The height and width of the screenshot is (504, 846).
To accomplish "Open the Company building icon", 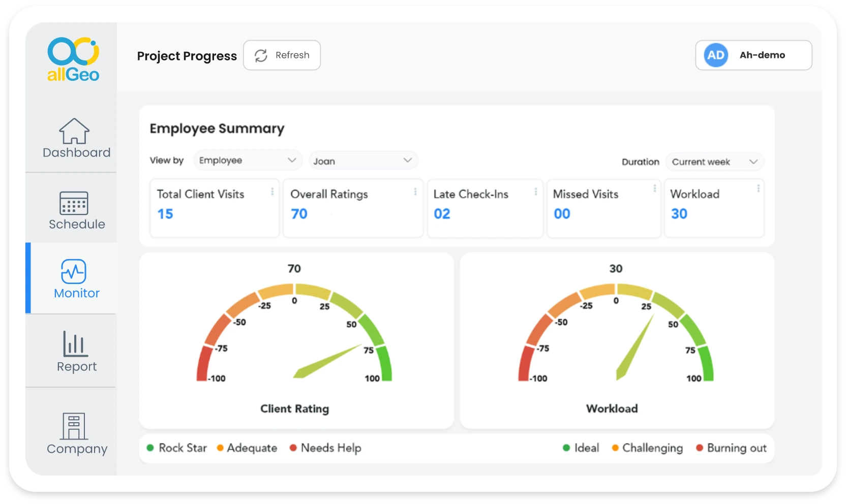I will pyautogui.click(x=74, y=426).
